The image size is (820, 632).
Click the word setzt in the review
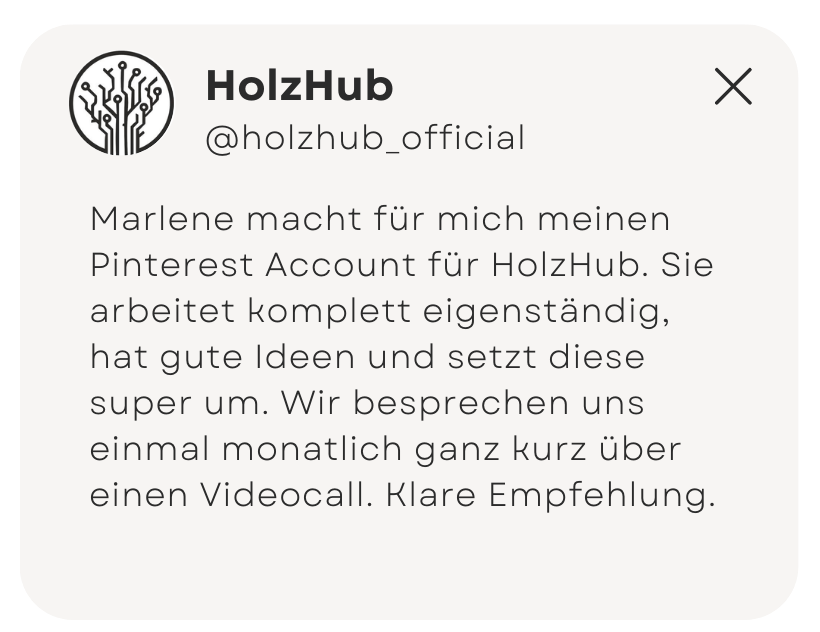click(492, 357)
